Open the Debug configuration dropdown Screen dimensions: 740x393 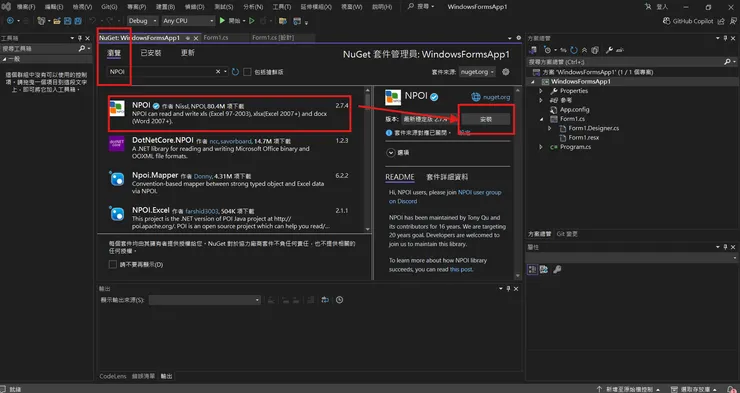pyautogui.click(x=143, y=21)
